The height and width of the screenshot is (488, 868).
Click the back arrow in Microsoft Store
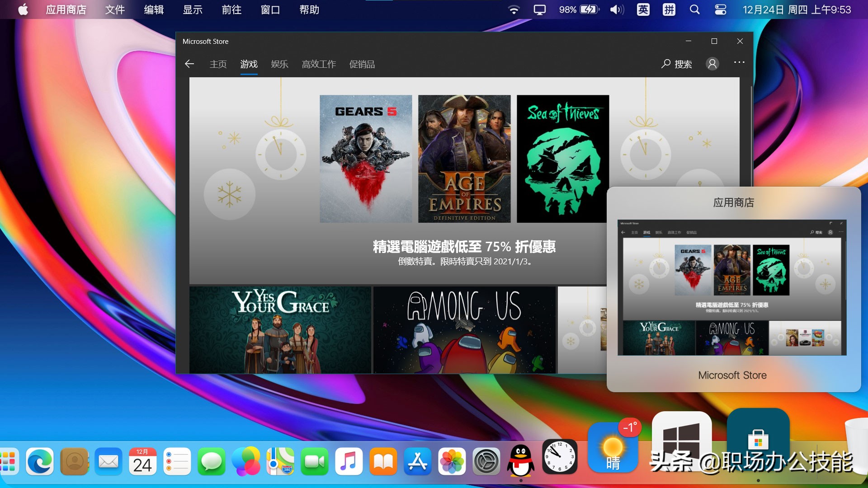(189, 64)
